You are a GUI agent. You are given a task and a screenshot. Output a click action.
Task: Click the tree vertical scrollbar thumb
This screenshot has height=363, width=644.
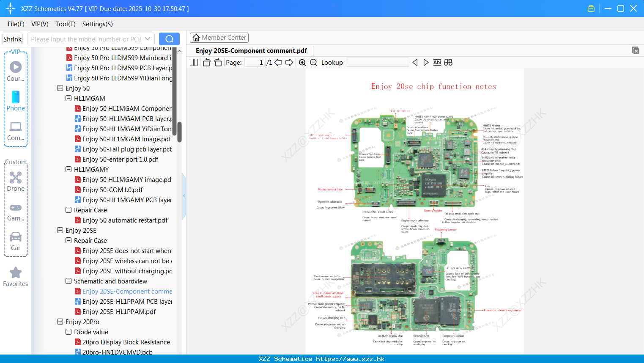[179, 132]
